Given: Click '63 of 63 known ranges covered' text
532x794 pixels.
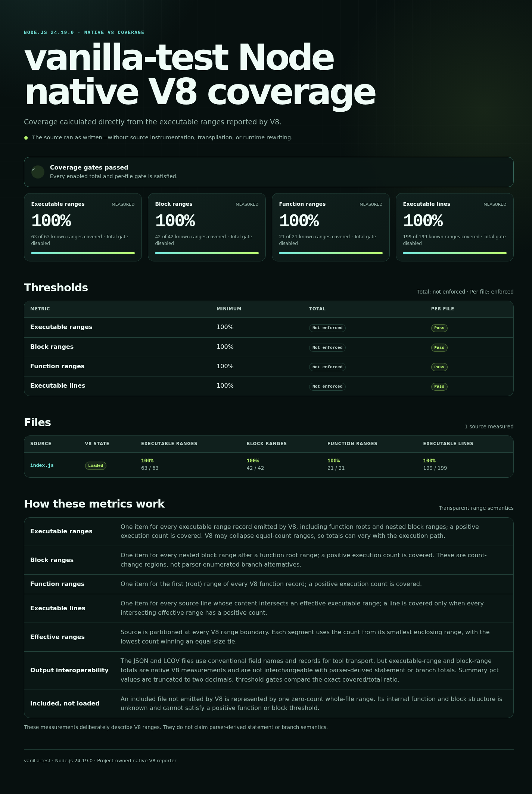Looking at the screenshot, I should 66,237.
